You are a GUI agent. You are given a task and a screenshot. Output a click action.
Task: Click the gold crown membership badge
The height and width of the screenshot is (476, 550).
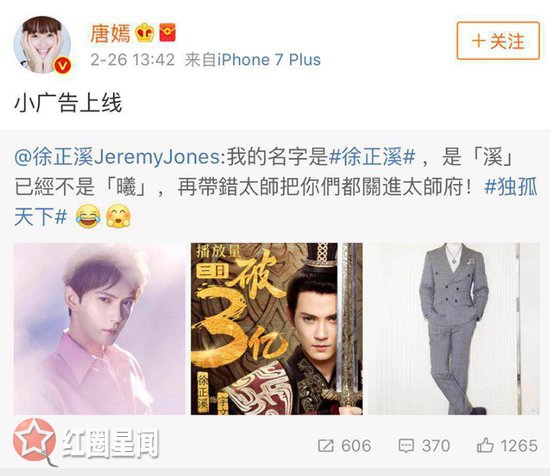[145, 33]
